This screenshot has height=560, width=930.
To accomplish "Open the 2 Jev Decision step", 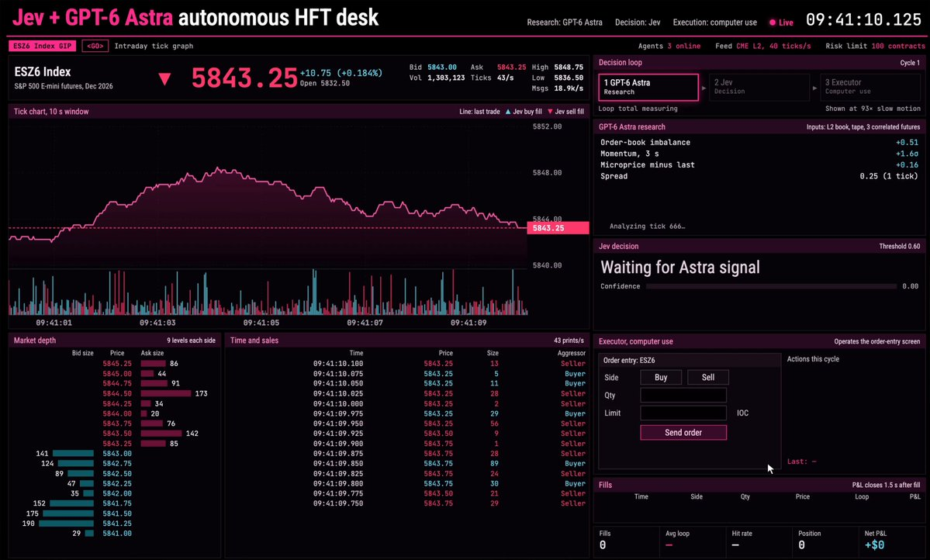I will click(759, 87).
